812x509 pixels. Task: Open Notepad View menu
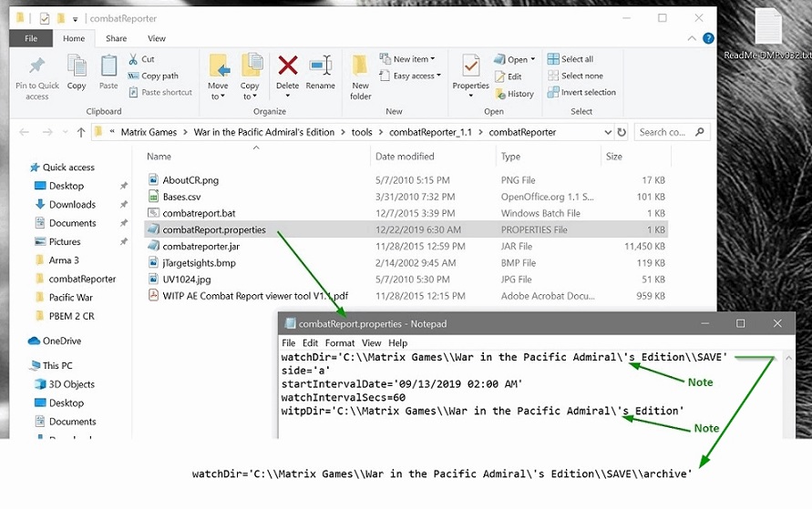click(371, 343)
